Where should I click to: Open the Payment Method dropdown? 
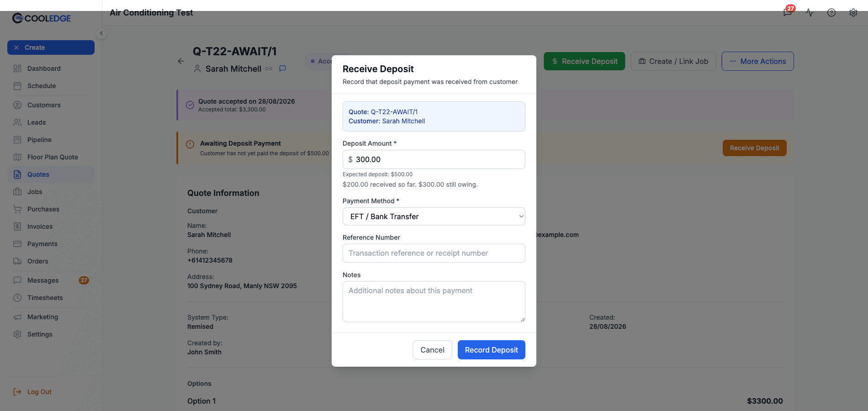pyautogui.click(x=434, y=216)
